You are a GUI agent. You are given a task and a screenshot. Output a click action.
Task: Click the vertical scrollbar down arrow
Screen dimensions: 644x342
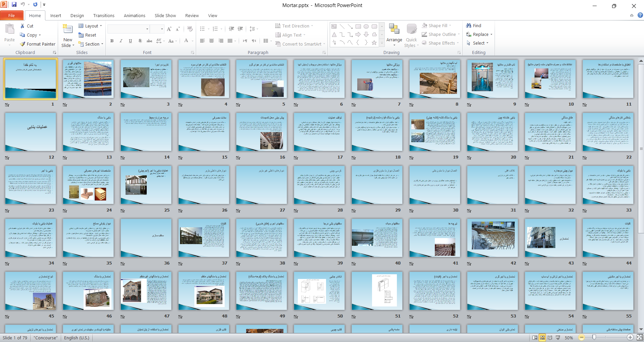pyautogui.click(x=641, y=329)
